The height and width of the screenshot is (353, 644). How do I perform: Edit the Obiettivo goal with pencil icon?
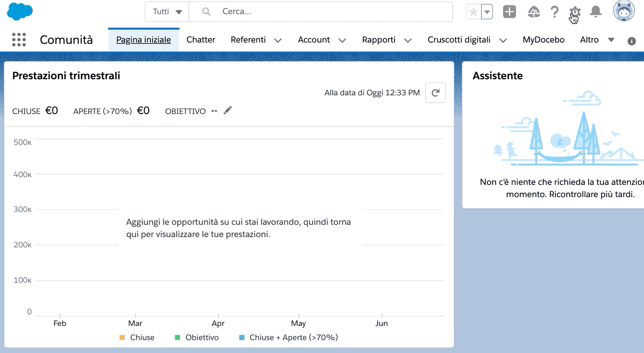pyautogui.click(x=228, y=110)
